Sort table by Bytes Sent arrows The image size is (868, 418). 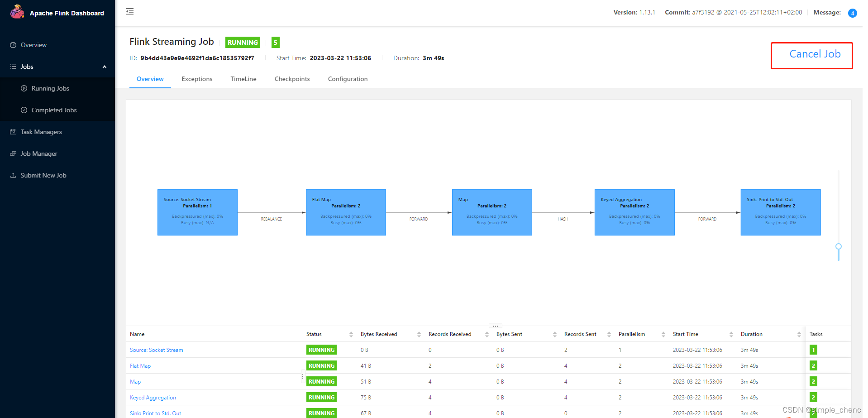[x=555, y=334]
